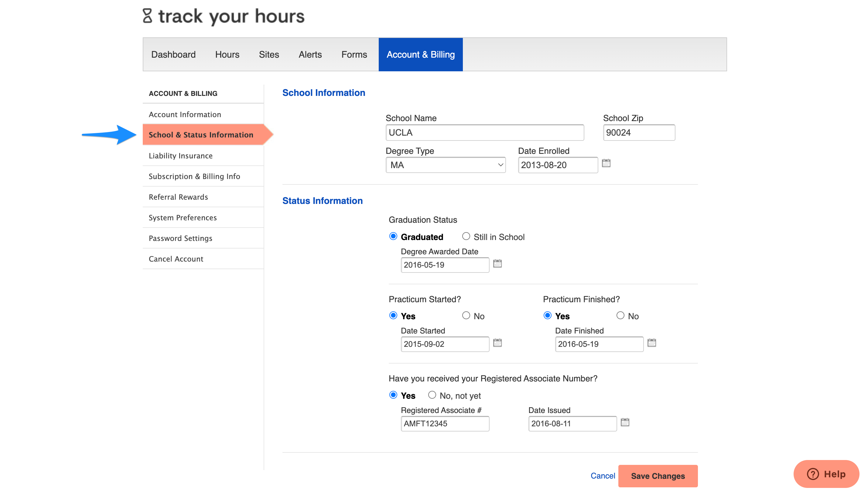Open calendar picker for Degree Awarded Date
Image resolution: width=868 pixels, height=494 pixels.
tap(497, 263)
